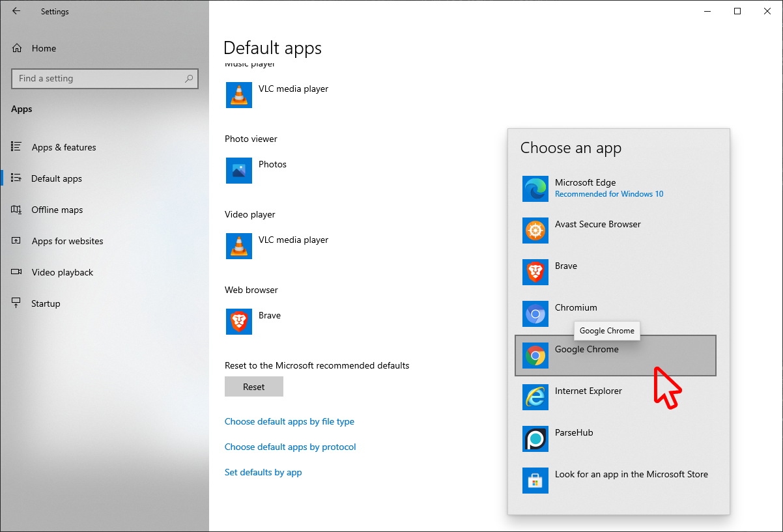Choose Microsoft Edge as the browser
Screen dimensions: 783x532
[x=616, y=189]
